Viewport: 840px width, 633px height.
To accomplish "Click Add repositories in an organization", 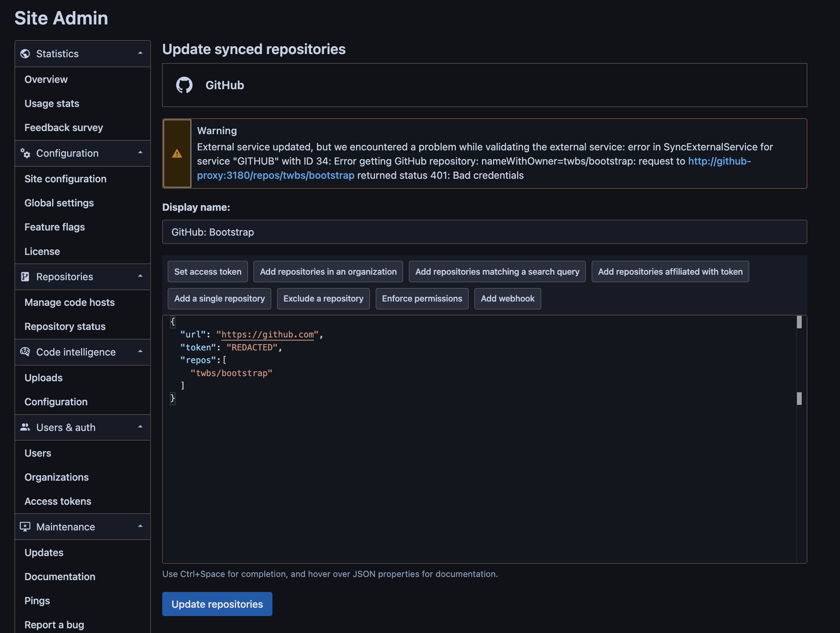I will coord(328,272).
